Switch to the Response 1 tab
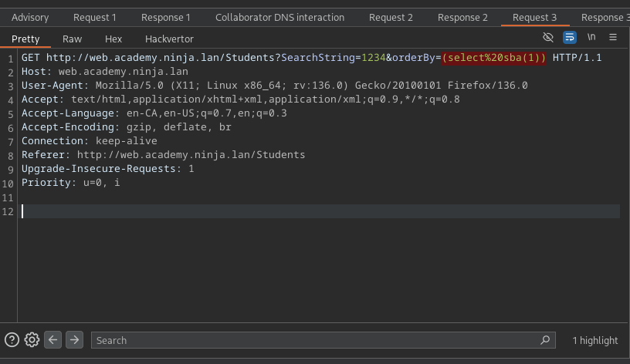Screen dimensions: 630x364 click(165, 18)
